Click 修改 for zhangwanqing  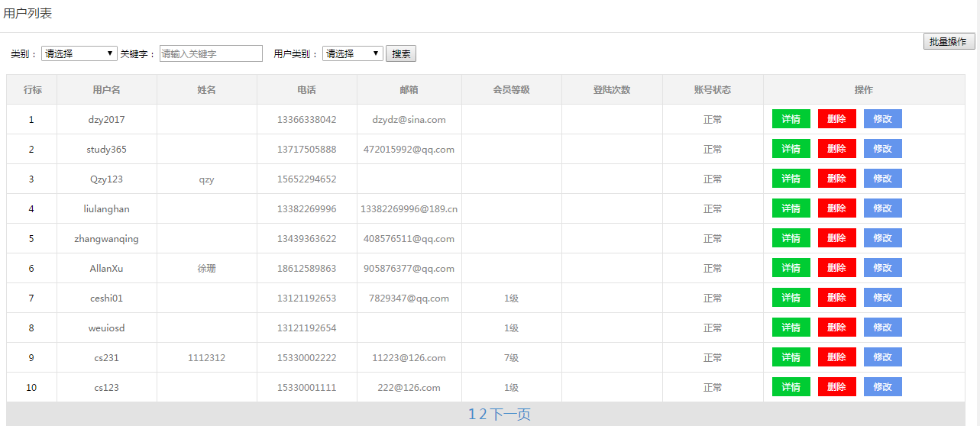coord(883,238)
